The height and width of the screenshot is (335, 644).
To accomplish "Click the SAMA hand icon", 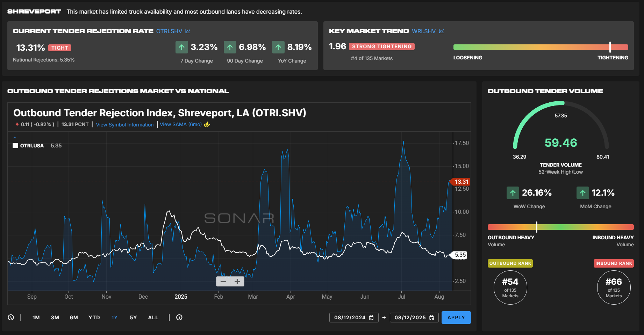I will [207, 124].
